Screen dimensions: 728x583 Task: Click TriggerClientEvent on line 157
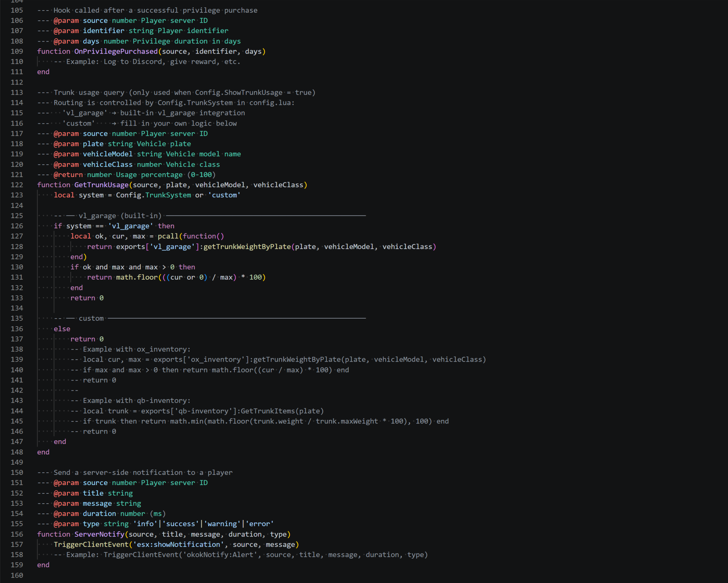click(91, 544)
